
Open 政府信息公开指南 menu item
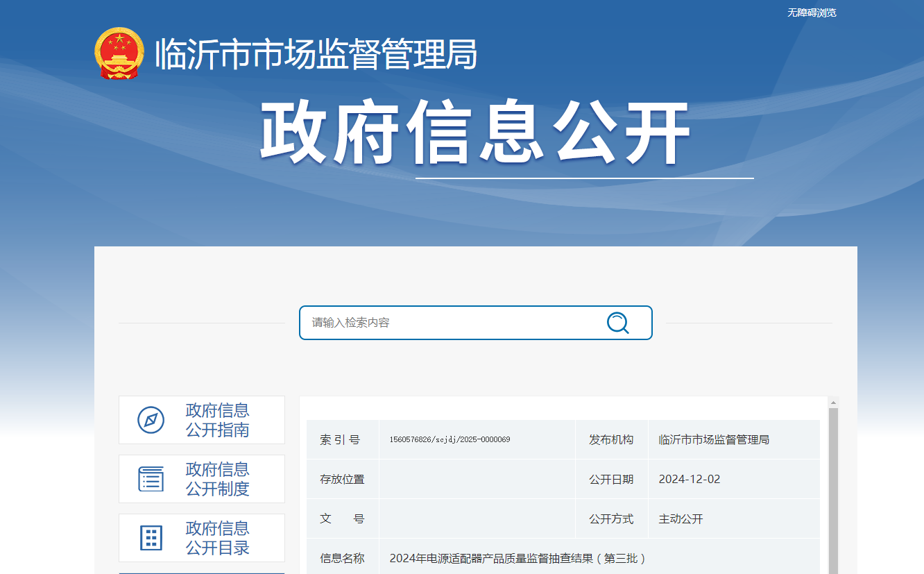pyautogui.click(x=202, y=420)
